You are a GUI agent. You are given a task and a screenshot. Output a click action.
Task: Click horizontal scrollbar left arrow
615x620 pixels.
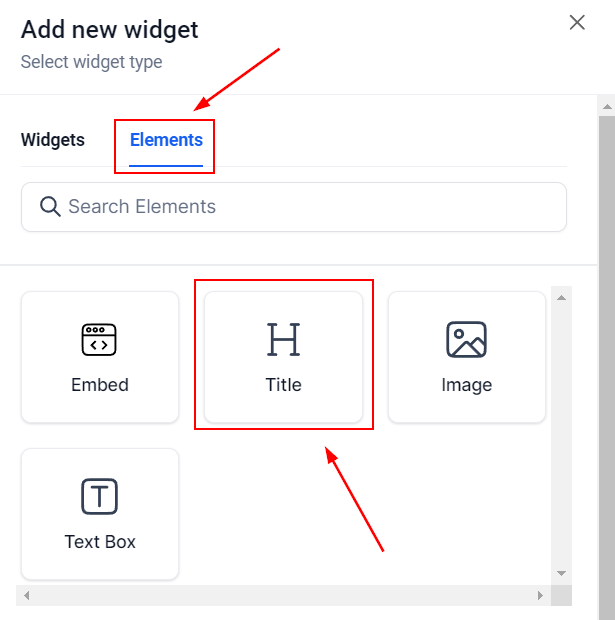pos(28,596)
